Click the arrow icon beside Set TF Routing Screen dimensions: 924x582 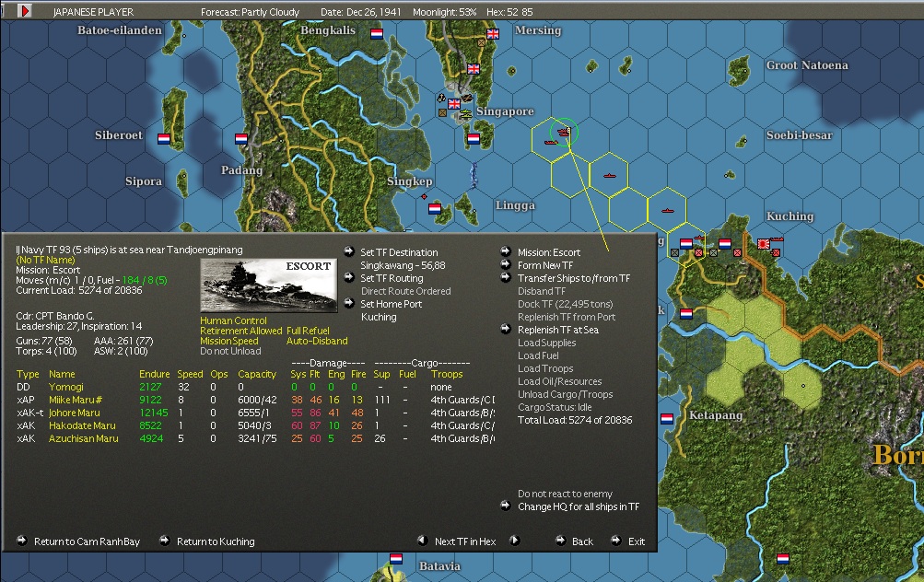pos(349,277)
